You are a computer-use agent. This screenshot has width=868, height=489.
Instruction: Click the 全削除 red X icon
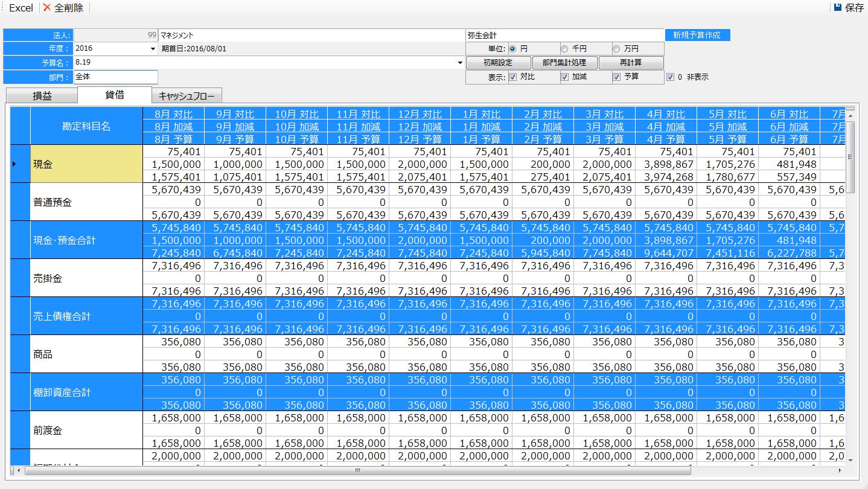tap(47, 8)
